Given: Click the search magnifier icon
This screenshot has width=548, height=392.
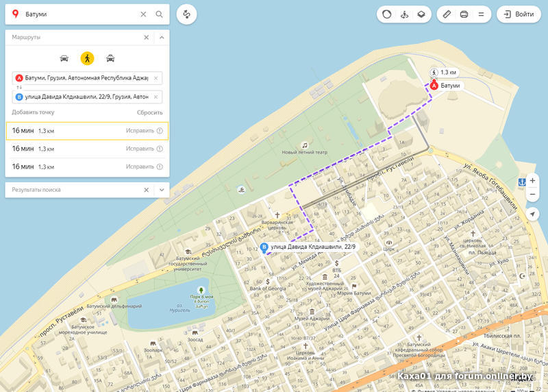Looking at the screenshot, I should 159,14.
